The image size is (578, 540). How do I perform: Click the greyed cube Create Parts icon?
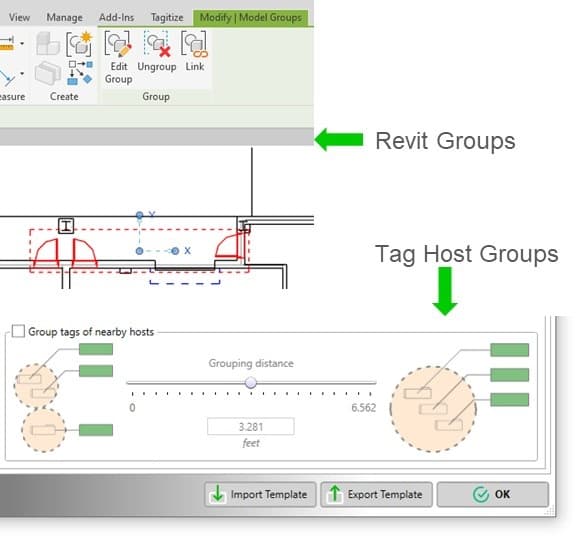click(48, 43)
